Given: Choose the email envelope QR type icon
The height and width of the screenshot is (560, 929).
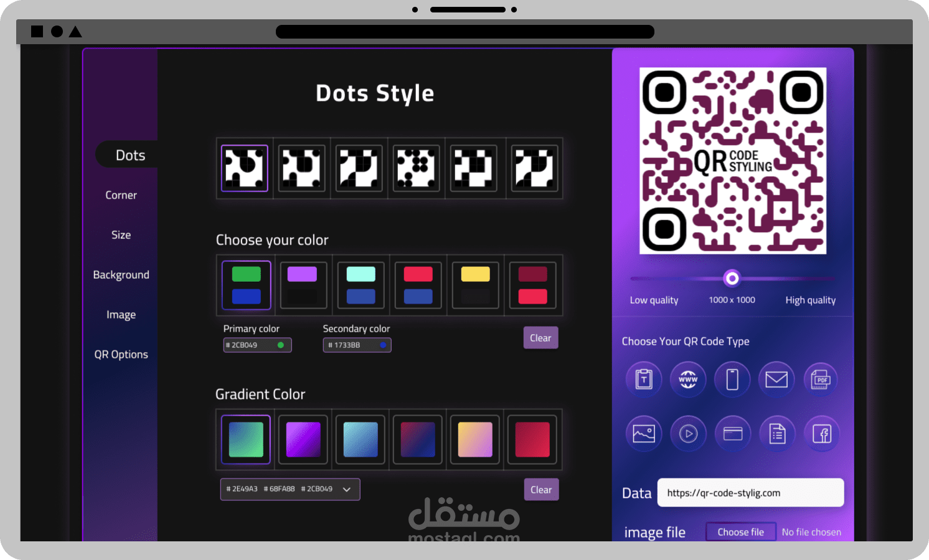Looking at the screenshot, I should point(776,379).
